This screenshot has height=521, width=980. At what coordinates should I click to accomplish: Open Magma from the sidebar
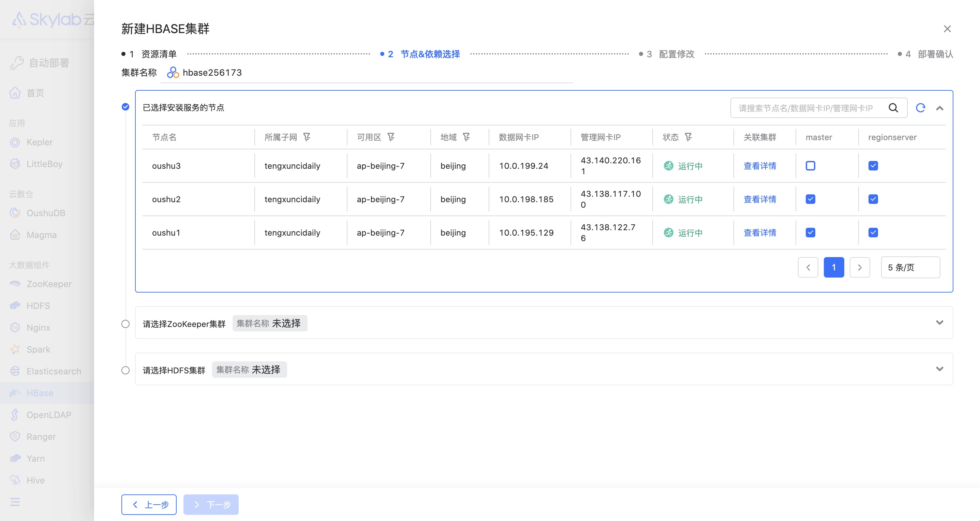coord(42,235)
